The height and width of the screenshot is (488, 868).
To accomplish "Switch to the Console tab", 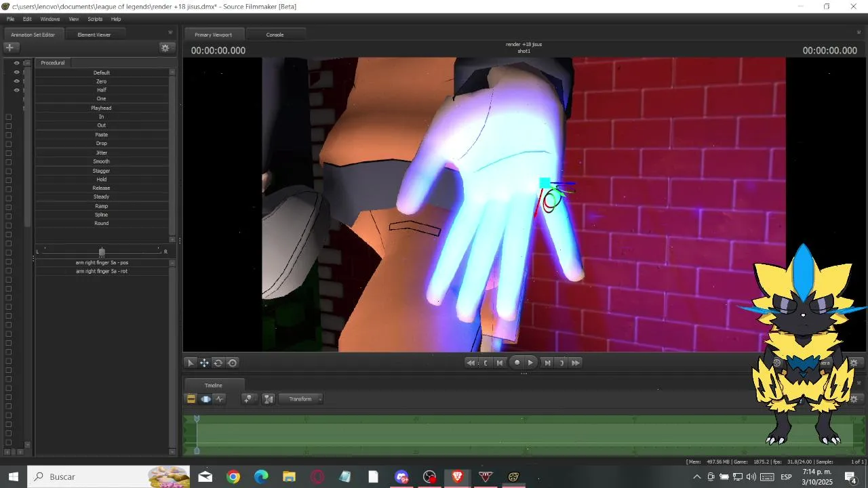I will click(275, 35).
